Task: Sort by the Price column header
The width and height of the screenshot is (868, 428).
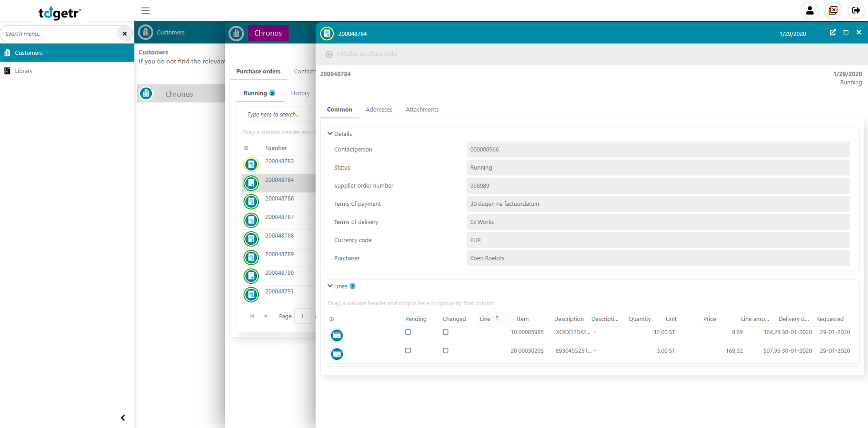Action: (710, 319)
